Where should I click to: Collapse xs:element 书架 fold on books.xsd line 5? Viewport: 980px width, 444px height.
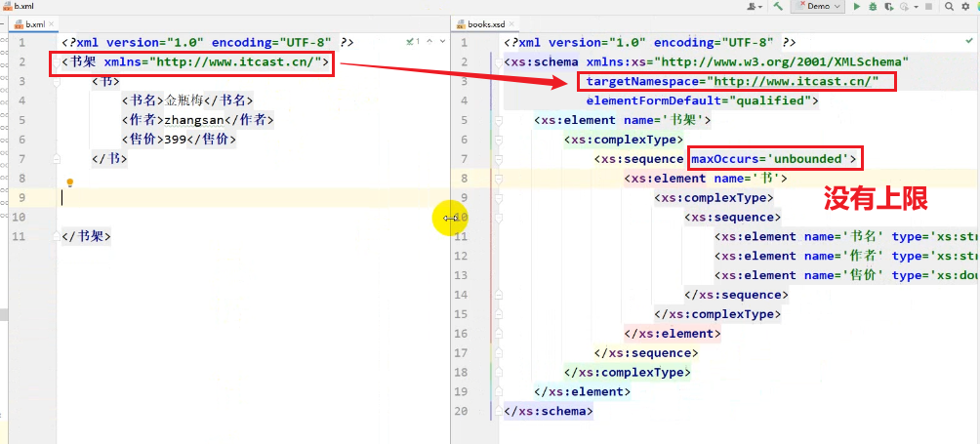[499, 120]
